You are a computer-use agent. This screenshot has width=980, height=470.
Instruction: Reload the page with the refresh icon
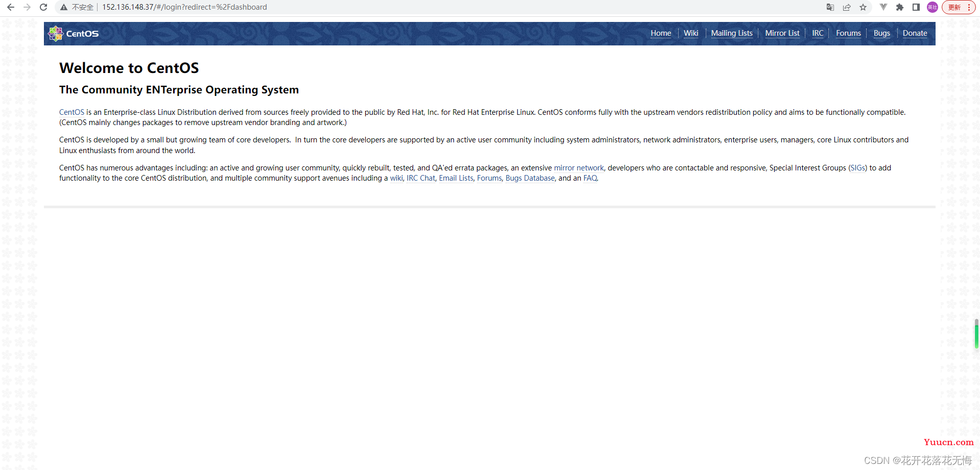click(43, 7)
